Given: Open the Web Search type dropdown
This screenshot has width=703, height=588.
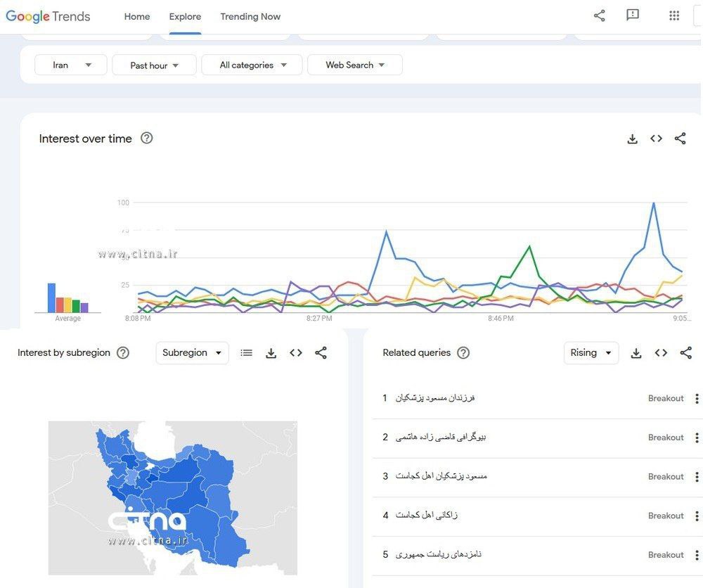Looking at the screenshot, I should coord(354,64).
